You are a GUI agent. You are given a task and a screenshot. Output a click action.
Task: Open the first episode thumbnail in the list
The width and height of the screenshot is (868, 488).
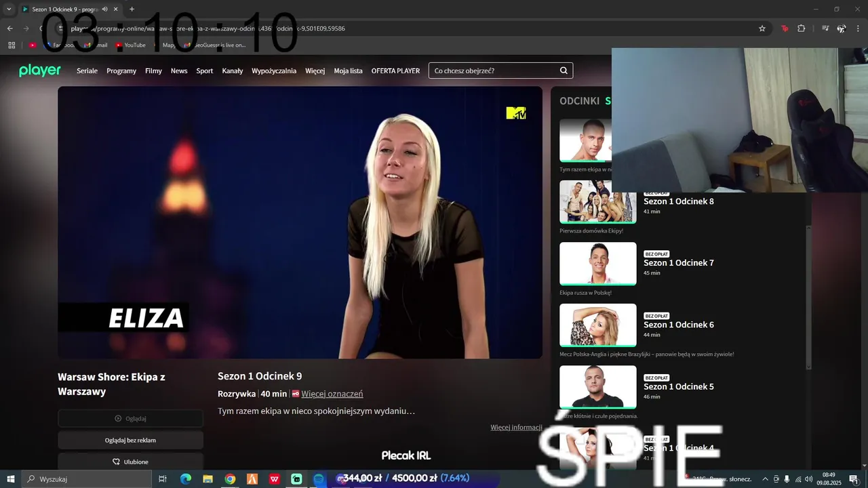(x=585, y=140)
